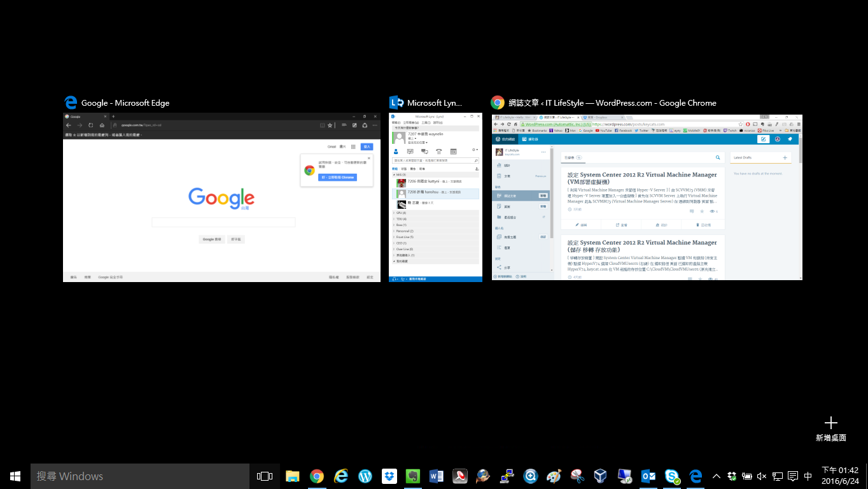The image size is (868, 489).
Task: Open the network status tray icon
Action: click(x=777, y=476)
